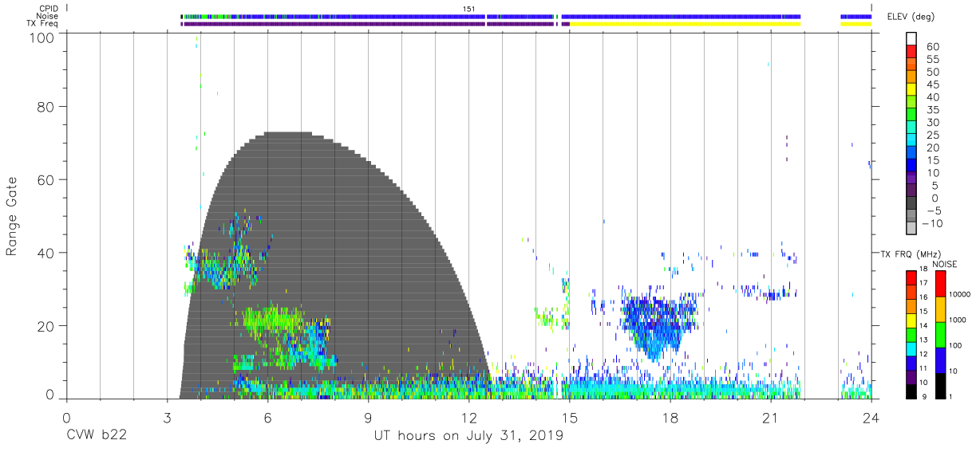Click the 'ELEV (deg)' legend title
The width and height of the screenshot is (980, 452).
[911, 17]
